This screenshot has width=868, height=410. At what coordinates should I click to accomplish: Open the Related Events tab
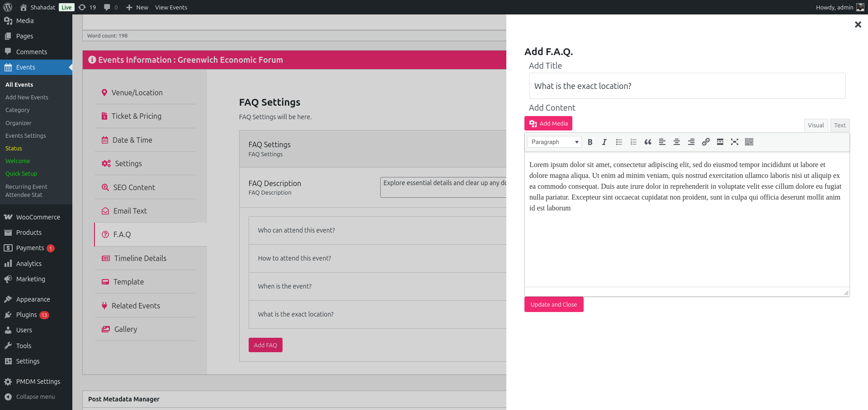click(145, 306)
